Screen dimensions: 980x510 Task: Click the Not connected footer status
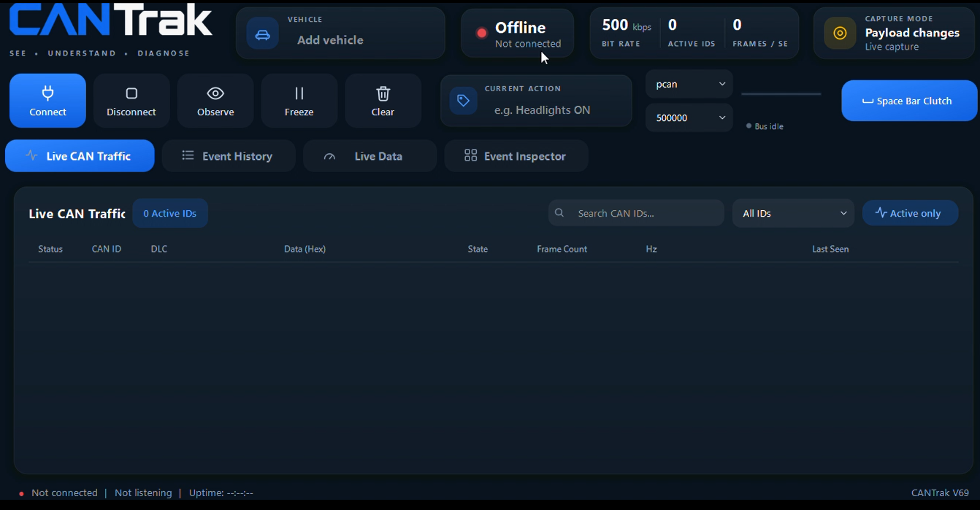tap(64, 492)
